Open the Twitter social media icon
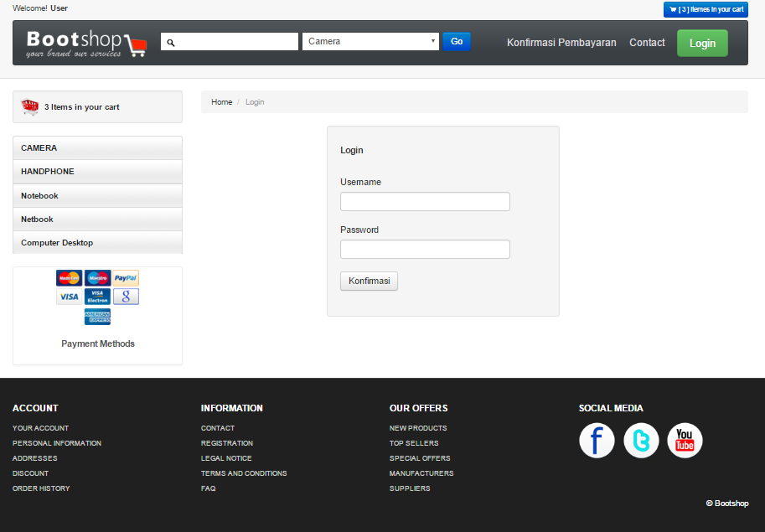The image size is (765, 532). pyautogui.click(x=640, y=440)
